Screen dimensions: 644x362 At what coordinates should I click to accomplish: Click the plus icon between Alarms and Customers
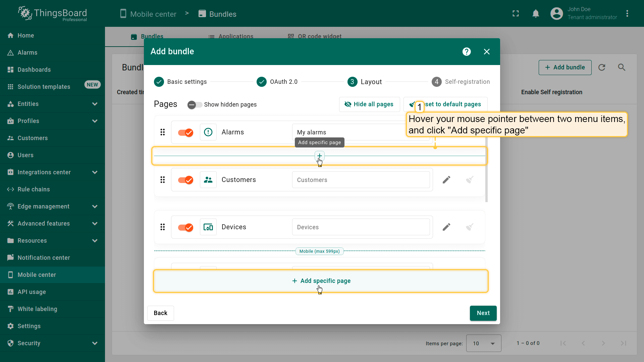click(x=319, y=156)
